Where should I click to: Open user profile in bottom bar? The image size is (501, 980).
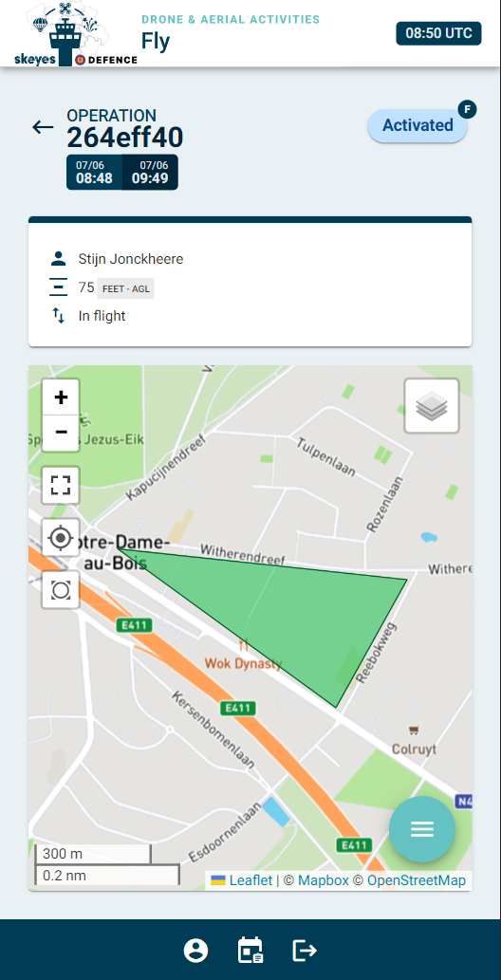(195, 951)
